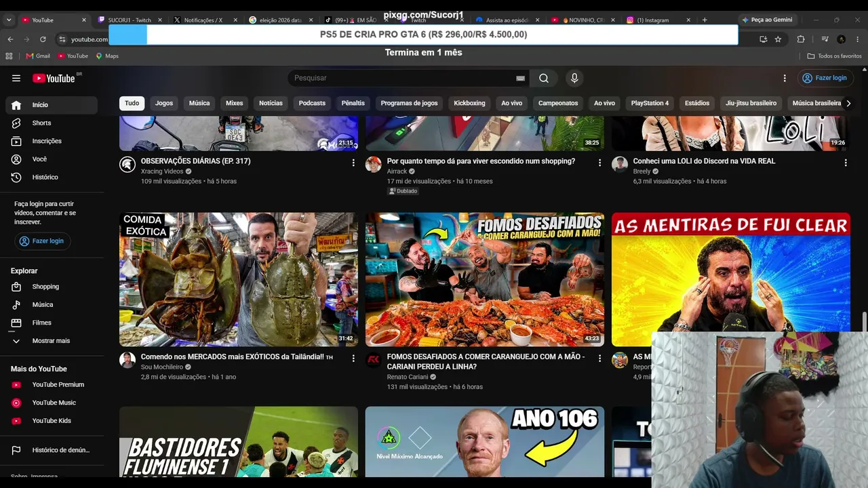Open YouTube Premium from the sidebar

(52, 384)
